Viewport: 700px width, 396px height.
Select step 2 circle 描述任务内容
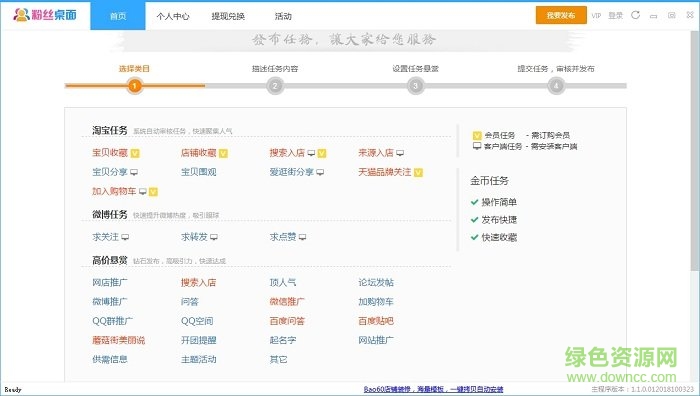tap(275, 86)
